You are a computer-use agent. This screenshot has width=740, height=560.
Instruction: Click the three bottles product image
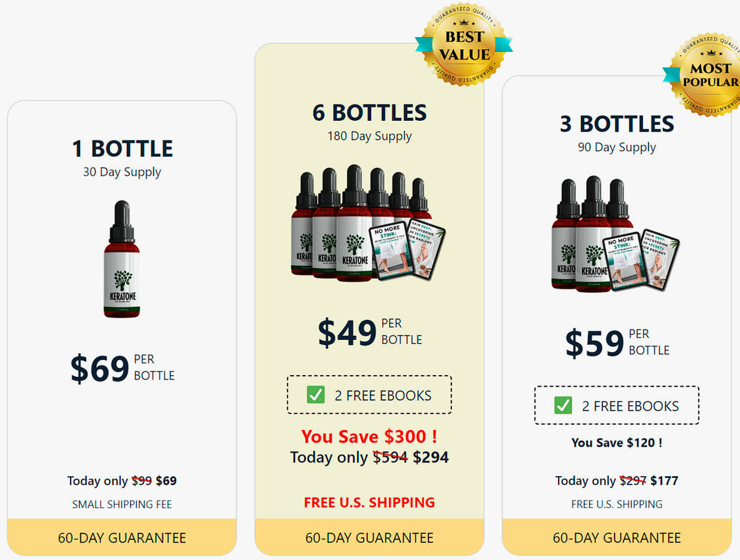click(615, 234)
